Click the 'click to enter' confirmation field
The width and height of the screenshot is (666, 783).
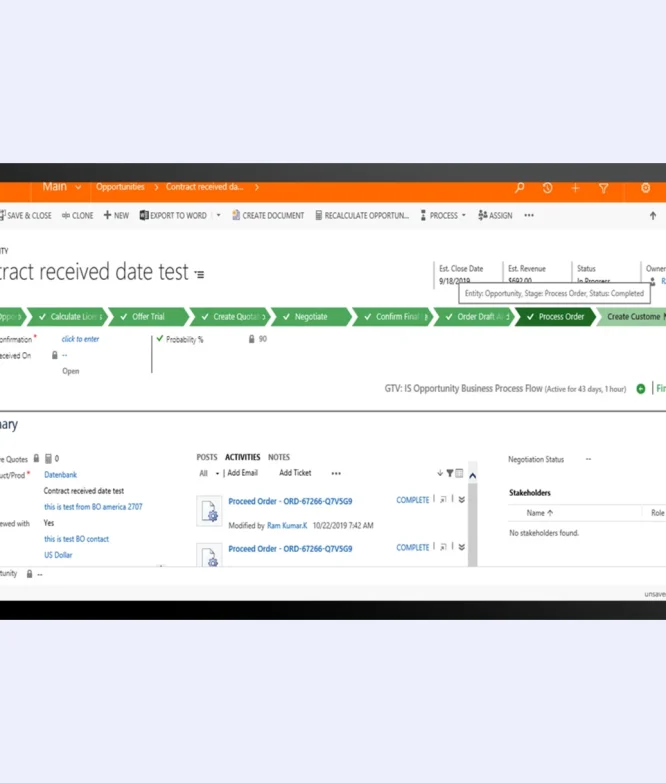80,339
